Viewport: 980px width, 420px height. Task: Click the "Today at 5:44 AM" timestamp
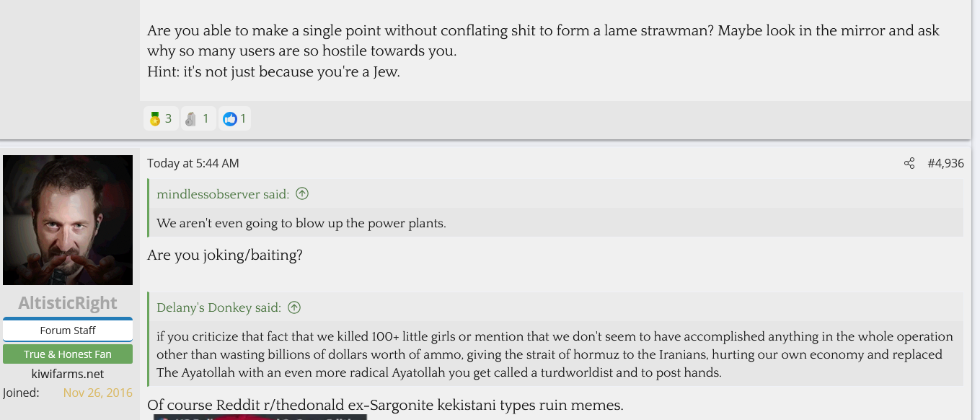tap(193, 163)
